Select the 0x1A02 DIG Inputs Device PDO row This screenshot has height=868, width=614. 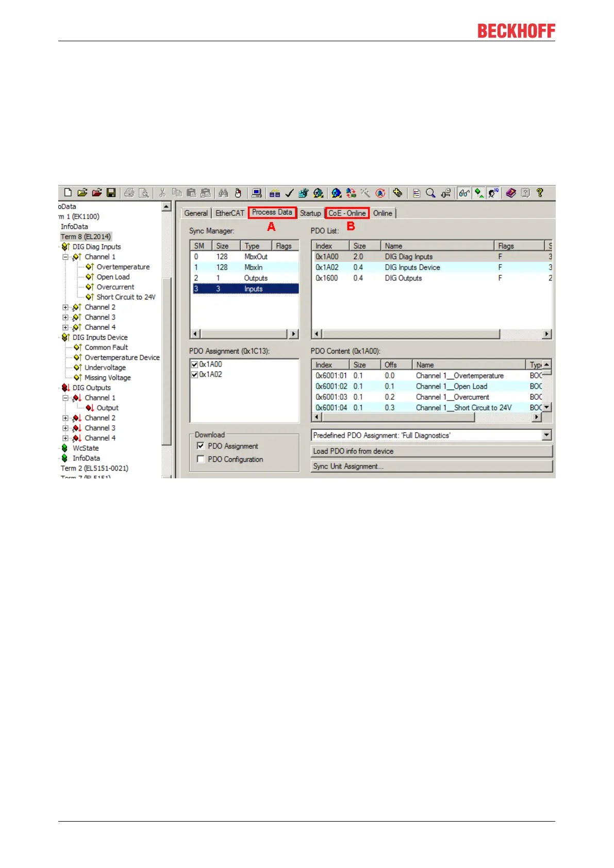coord(432,268)
